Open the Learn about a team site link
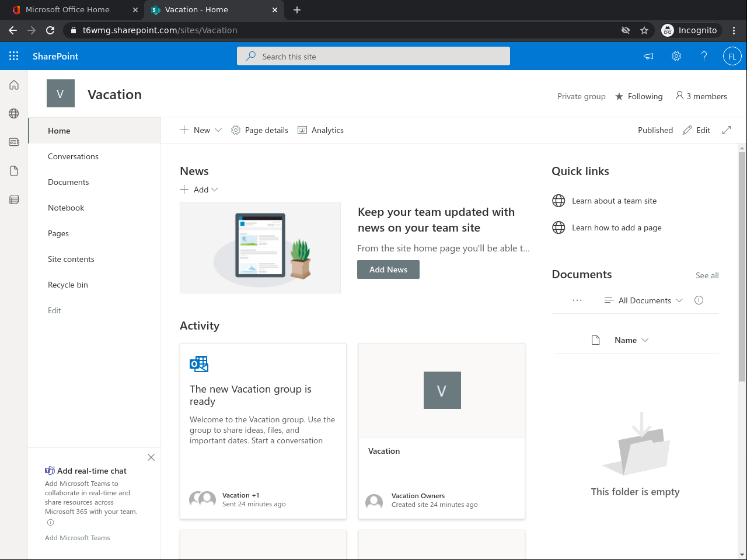 (614, 201)
